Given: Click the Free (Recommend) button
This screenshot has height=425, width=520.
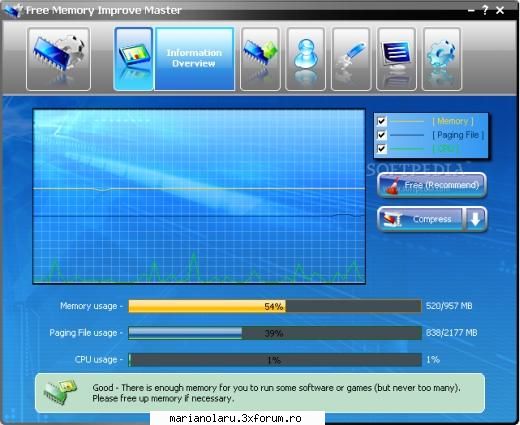Looking at the screenshot, I should click(432, 185).
